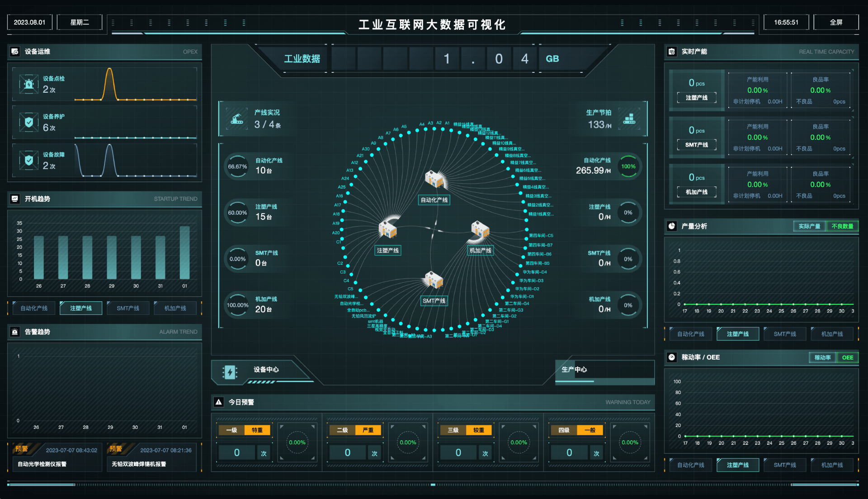Click the 产线实况 robot arm icon
The width and height of the screenshot is (868, 499).
pyautogui.click(x=237, y=119)
